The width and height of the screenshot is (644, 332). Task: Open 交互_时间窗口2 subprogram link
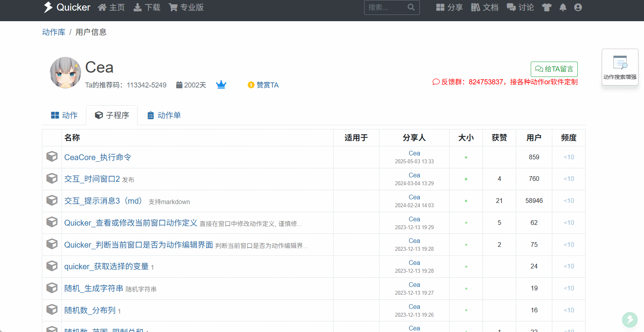tap(92, 179)
